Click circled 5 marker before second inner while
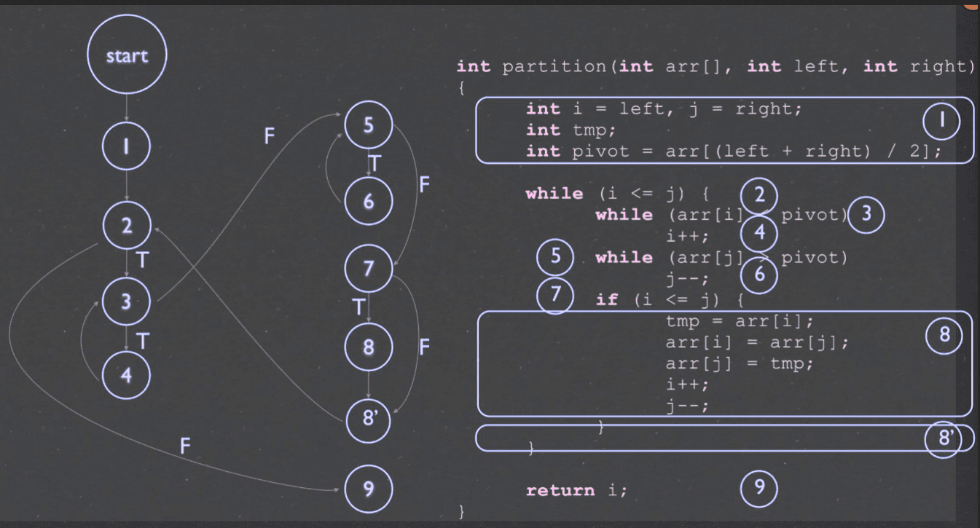This screenshot has height=528, width=980. click(556, 256)
